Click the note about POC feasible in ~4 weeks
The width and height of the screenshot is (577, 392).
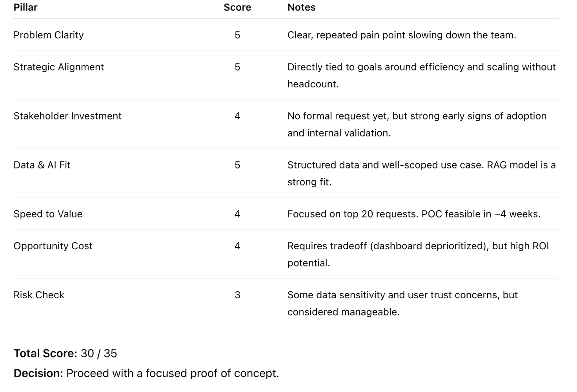coord(414,214)
